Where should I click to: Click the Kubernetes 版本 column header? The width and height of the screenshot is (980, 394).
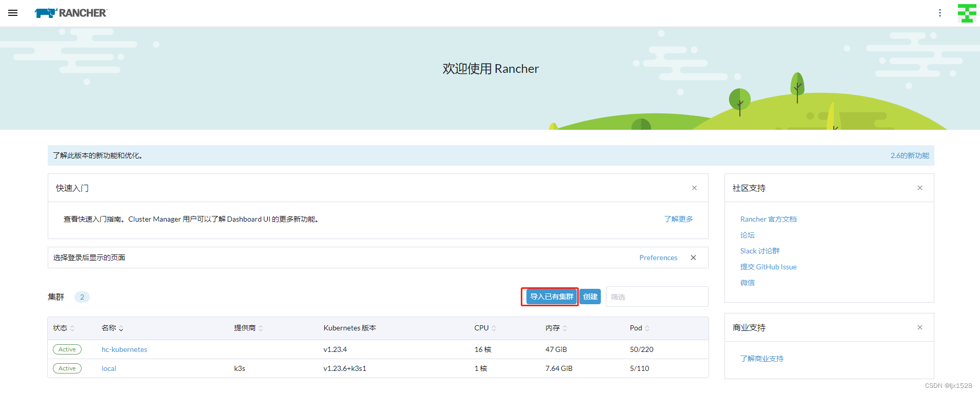point(350,328)
